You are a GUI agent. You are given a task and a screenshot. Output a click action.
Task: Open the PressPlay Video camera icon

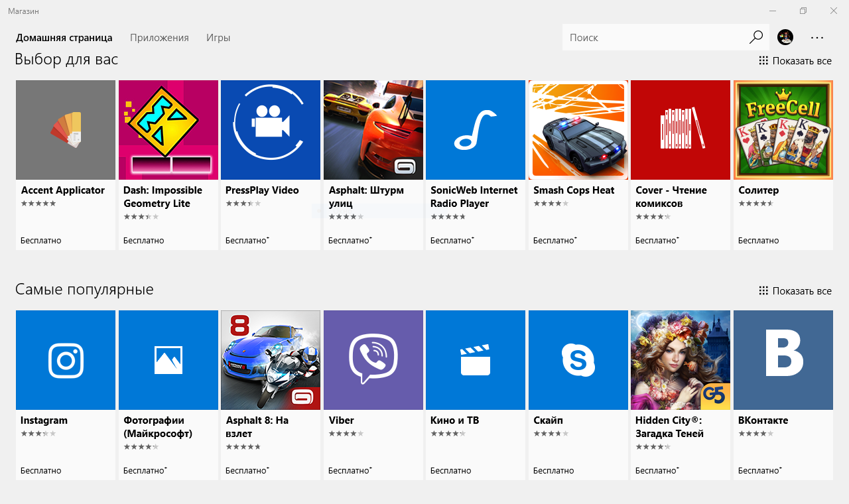click(271, 130)
